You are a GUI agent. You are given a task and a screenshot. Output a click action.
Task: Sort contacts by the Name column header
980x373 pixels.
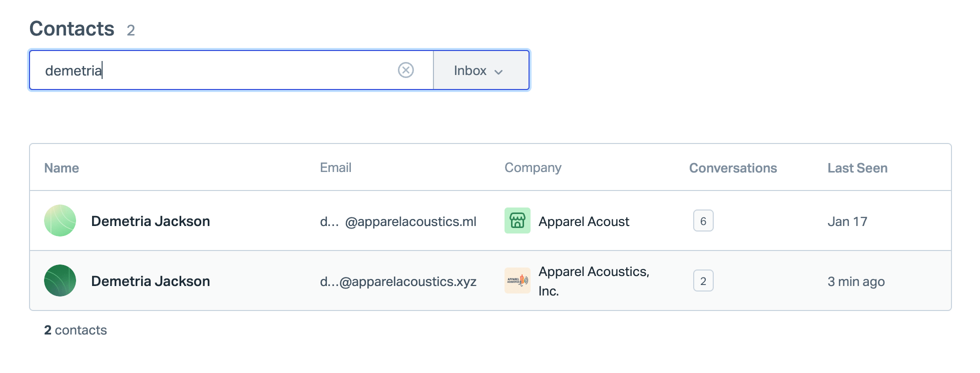[x=62, y=168]
